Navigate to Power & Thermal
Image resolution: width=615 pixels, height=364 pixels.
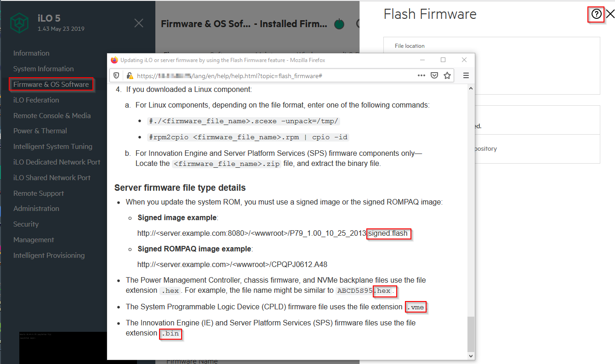pyautogui.click(x=40, y=131)
